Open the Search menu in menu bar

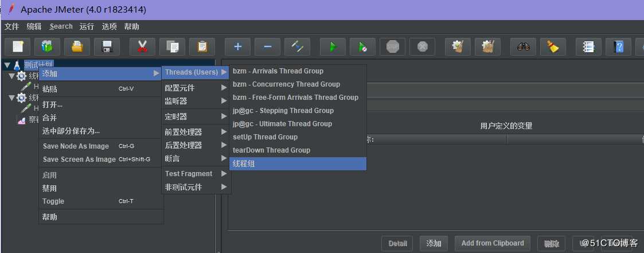(61, 26)
